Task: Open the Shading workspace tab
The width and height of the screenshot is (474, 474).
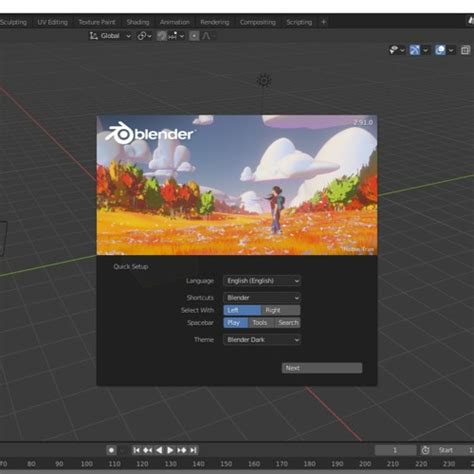Action: [138, 22]
